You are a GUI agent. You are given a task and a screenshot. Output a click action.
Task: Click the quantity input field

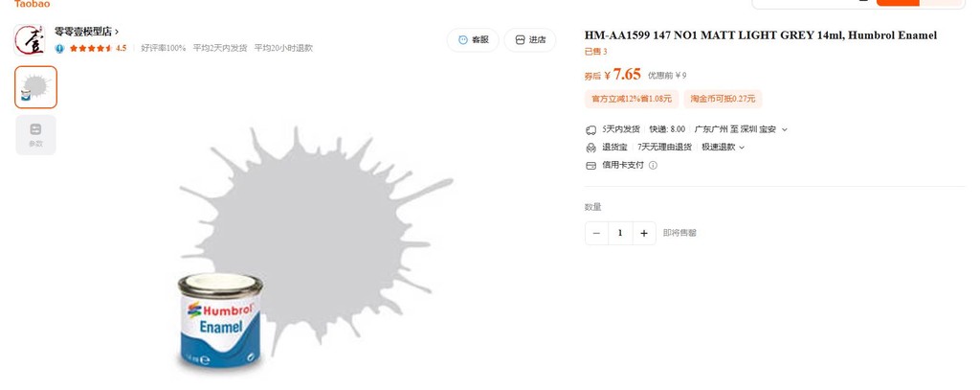click(620, 233)
